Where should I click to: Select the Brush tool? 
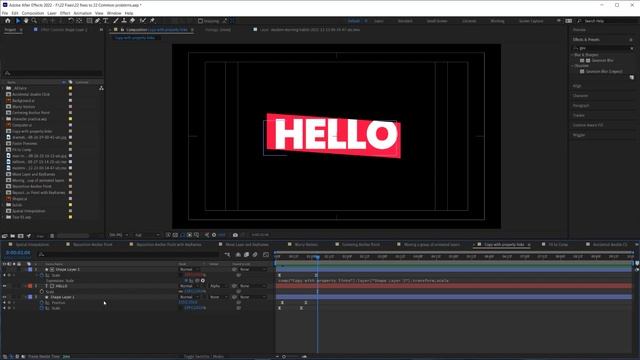116,20
